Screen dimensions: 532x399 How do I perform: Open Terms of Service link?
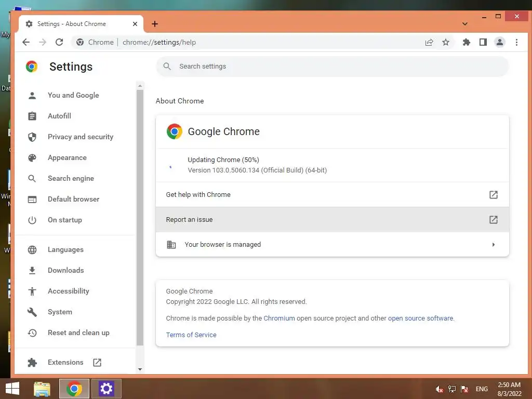pyautogui.click(x=191, y=335)
